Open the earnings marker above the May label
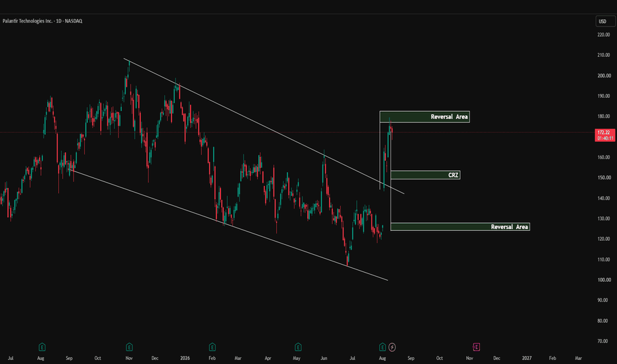The height and width of the screenshot is (364, 617). click(x=298, y=347)
